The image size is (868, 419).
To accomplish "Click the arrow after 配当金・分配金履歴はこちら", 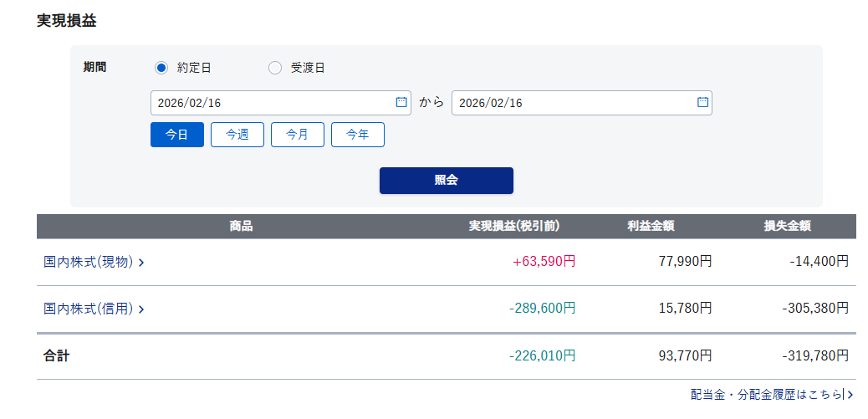I will [x=850, y=394].
